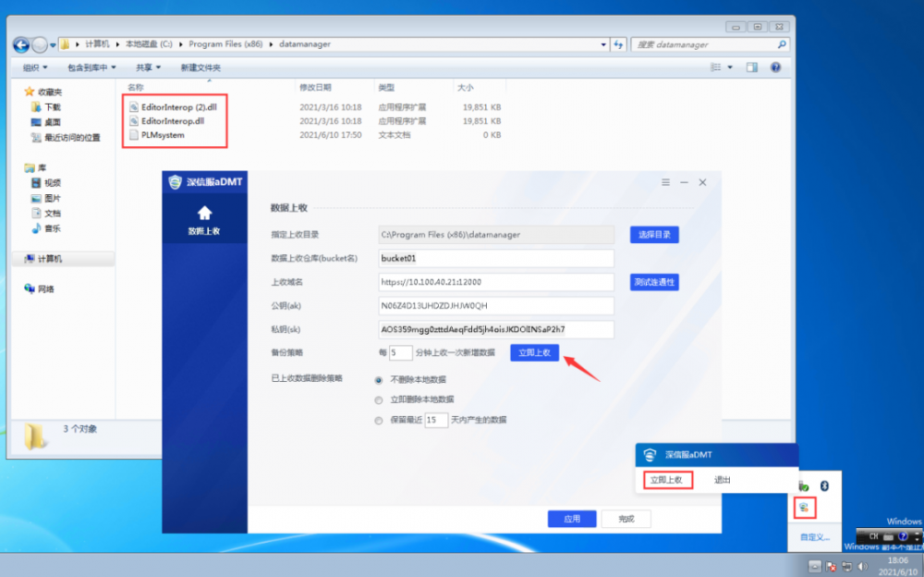Click the change view icon in Explorer toolbar
Image resolution: width=924 pixels, height=577 pixels.
(716, 68)
